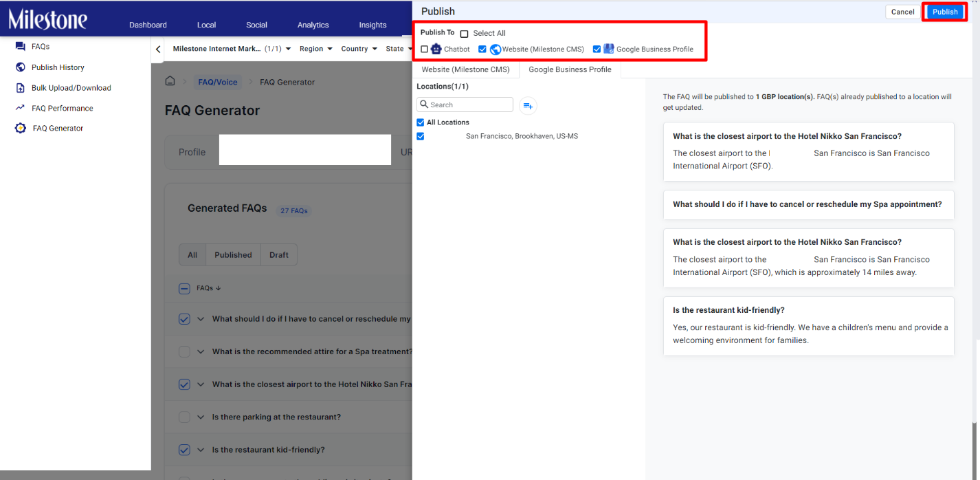Open Publish History in sidebar
This screenshot has width=980, height=480.
click(58, 67)
